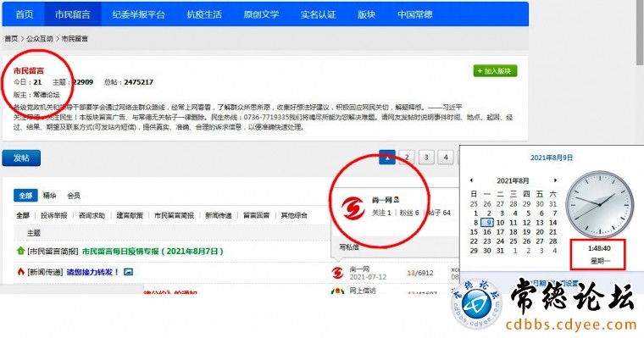644x338 pixels.
Task: Click the user badge icon next to 尚一网
Action: tap(396, 200)
